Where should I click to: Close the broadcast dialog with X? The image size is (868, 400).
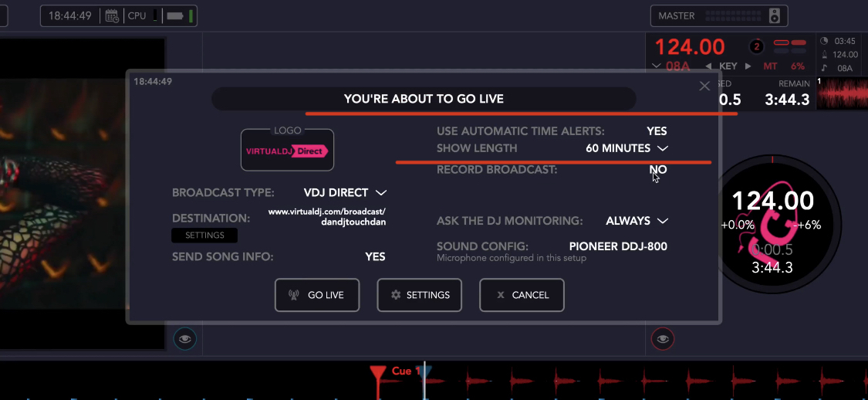pos(704,86)
